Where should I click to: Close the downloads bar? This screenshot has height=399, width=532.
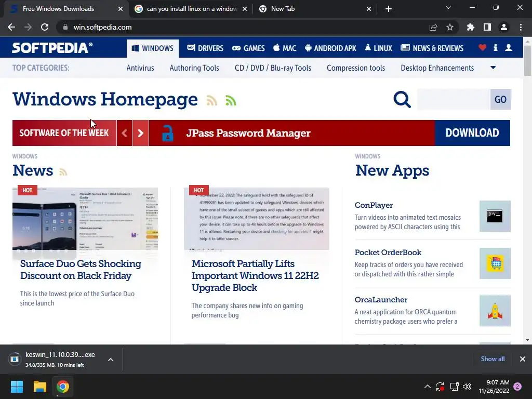tap(523, 359)
